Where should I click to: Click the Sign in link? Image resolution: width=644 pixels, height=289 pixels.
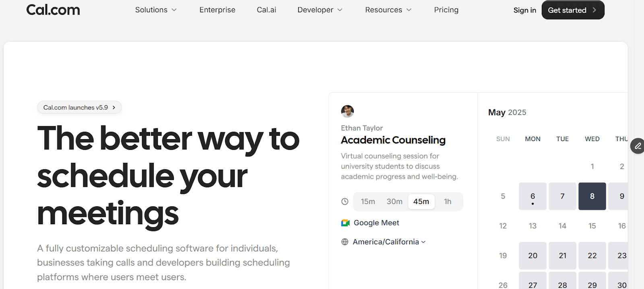[x=524, y=10]
